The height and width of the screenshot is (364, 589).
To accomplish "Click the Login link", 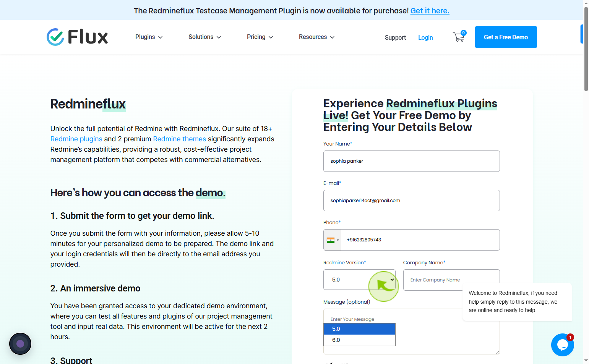I will tap(425, 37).
